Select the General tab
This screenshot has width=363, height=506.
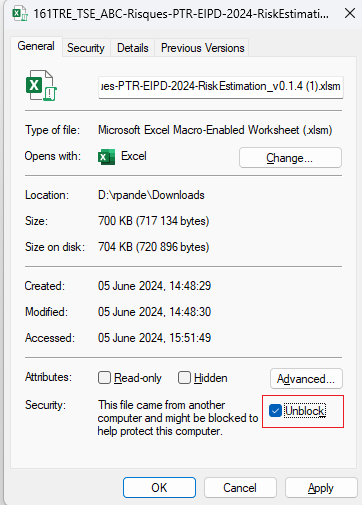click(36, 46)
